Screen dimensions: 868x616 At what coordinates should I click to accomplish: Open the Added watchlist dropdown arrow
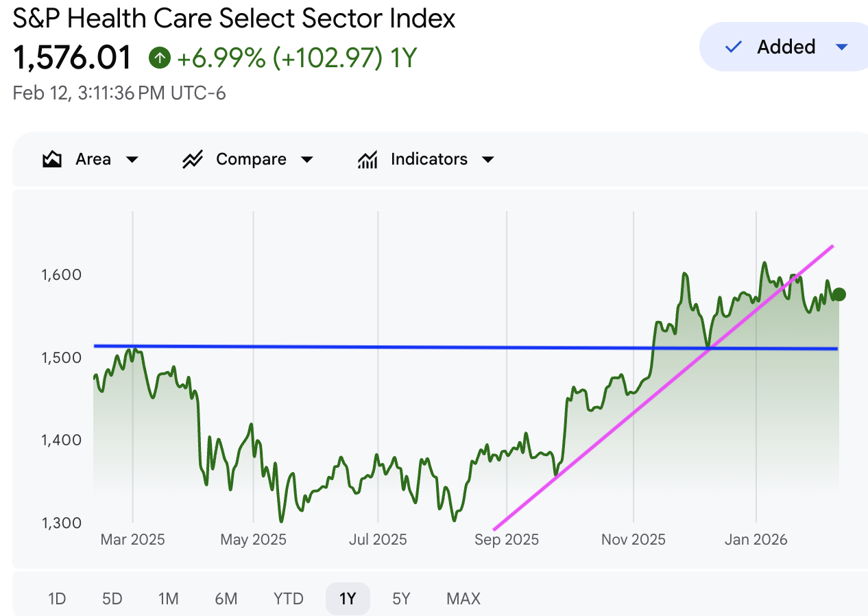point(842,47)
